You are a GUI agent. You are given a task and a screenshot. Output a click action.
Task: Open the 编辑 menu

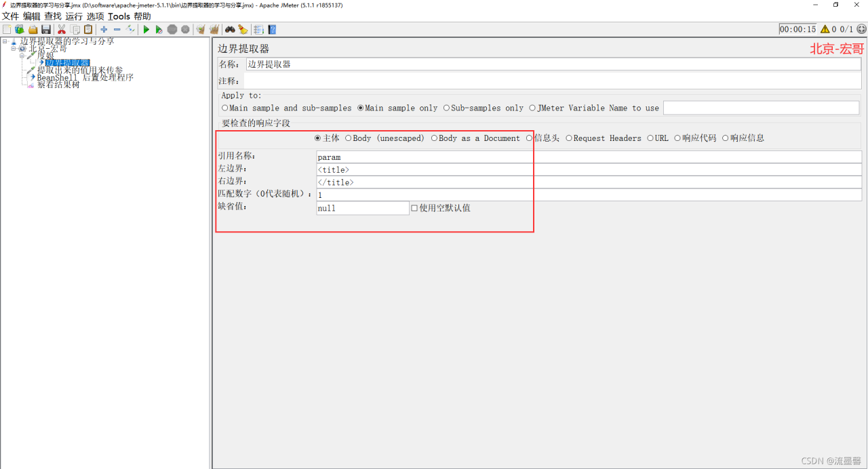(x=32, y=16)
